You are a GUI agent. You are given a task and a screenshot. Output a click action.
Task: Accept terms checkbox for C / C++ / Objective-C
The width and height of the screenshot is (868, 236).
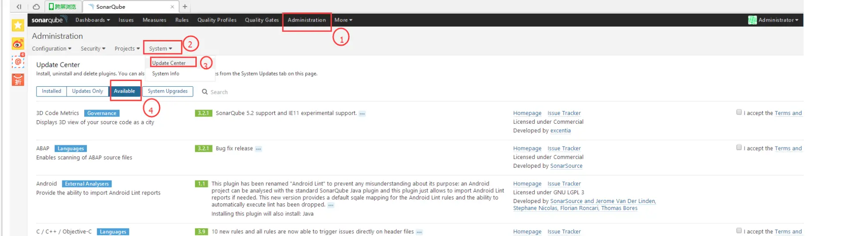(739, 231)
